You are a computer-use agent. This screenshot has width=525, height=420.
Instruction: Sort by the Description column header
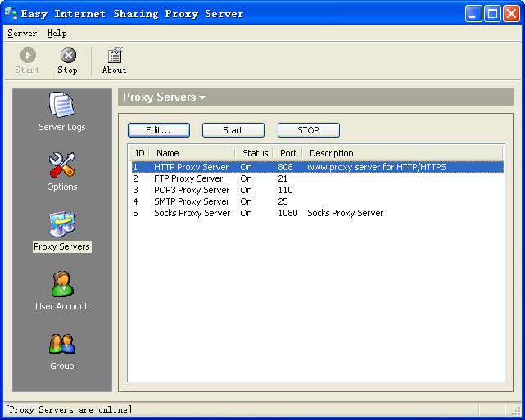point(403,153)
